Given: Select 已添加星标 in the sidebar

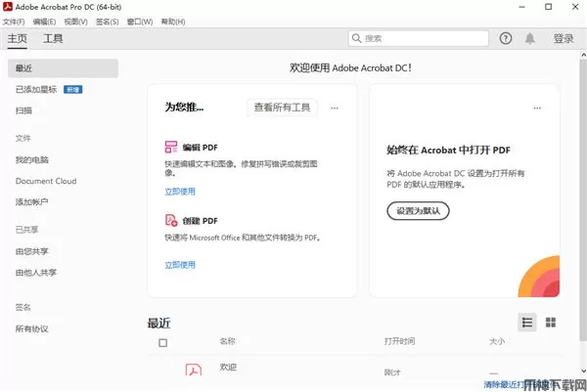Looking at the screenshot, I should 36,89.
